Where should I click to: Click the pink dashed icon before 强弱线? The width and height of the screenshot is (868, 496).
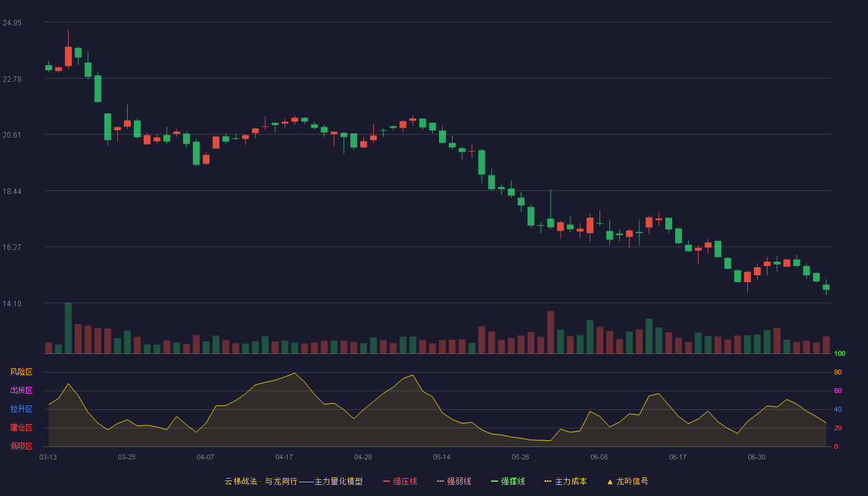pyautogui.click(x=440, y=481)
